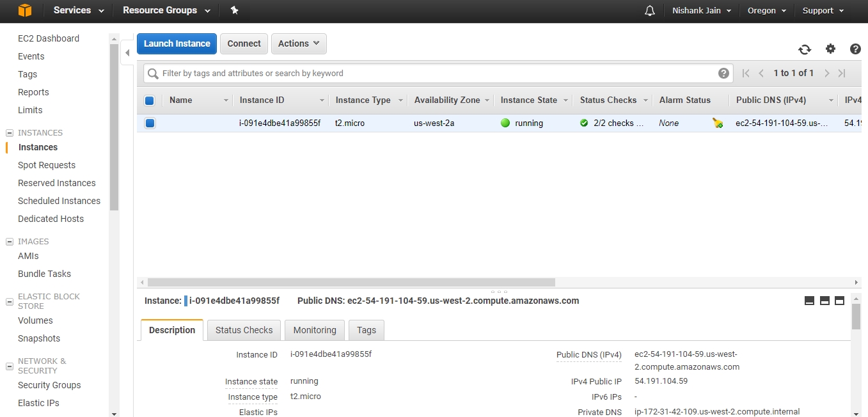Viewport: 868px width, 417px height.
Task: Open Security Groups in sidebar
Action: click(x=49, y=385)
